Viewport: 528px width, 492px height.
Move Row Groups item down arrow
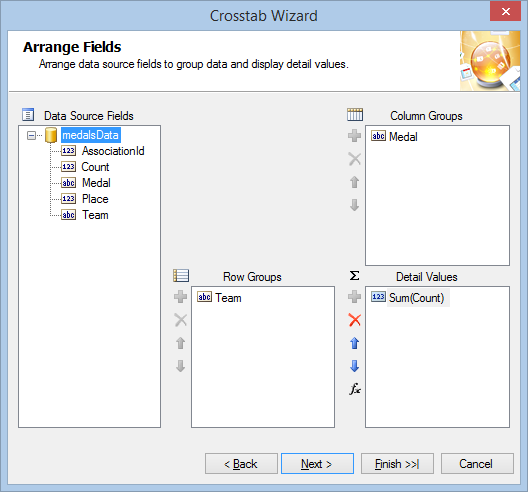tap(181, 366)
